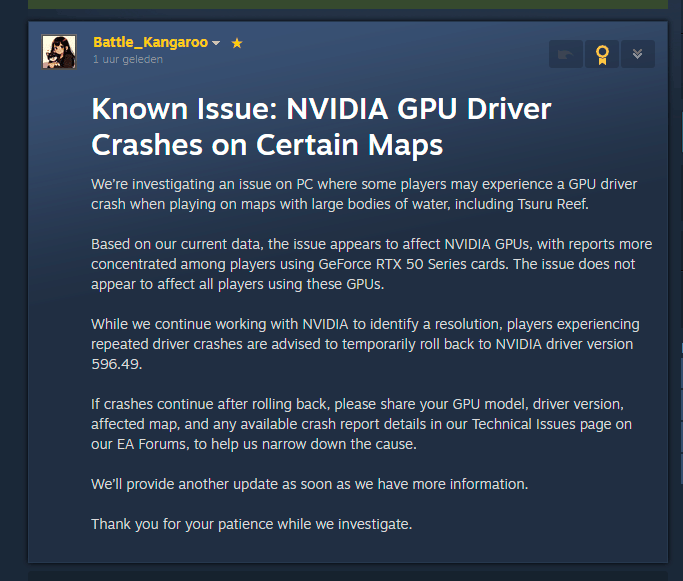Click the green banner bar above the post
Viewport: 683px width, 581px height.
point(348,4)
